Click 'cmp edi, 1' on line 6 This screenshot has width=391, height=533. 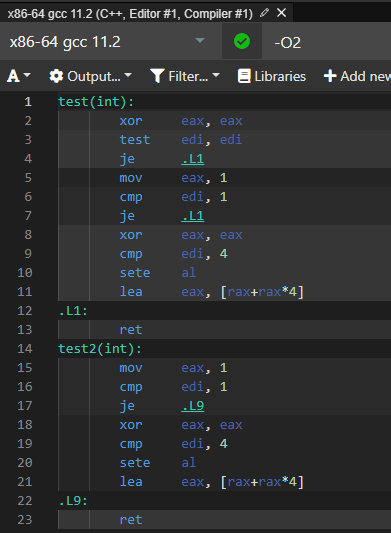(173, 197)
